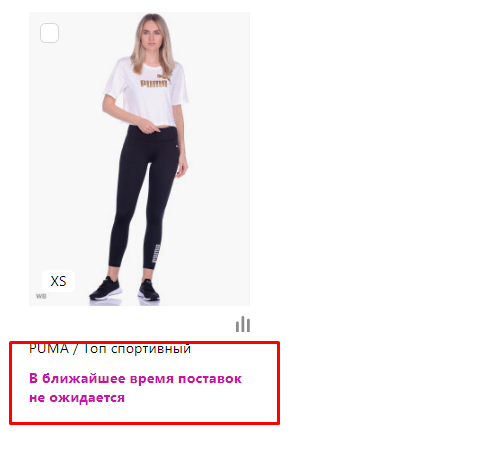Tick the checkbox on the product photo
Image resolution: width=483 pixels, height=461 pixels.
(x=49, y=33)
